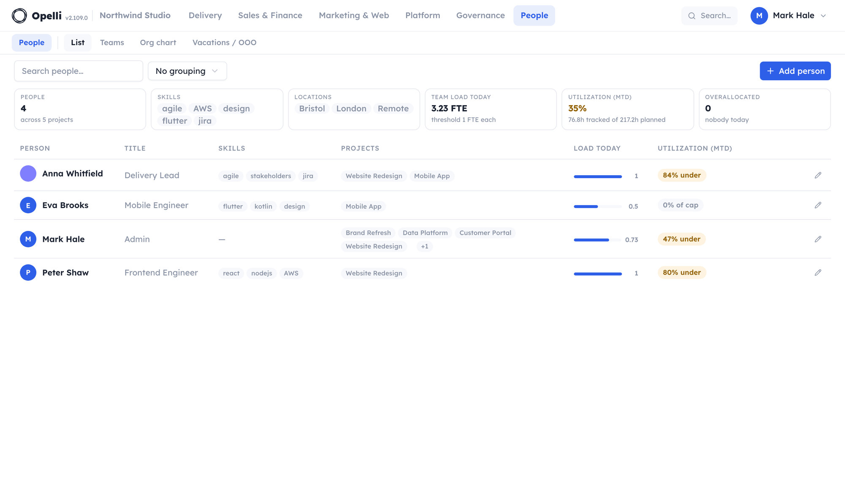
Task: Click the kotlin skill tag
Action: [x=263, y=206]
